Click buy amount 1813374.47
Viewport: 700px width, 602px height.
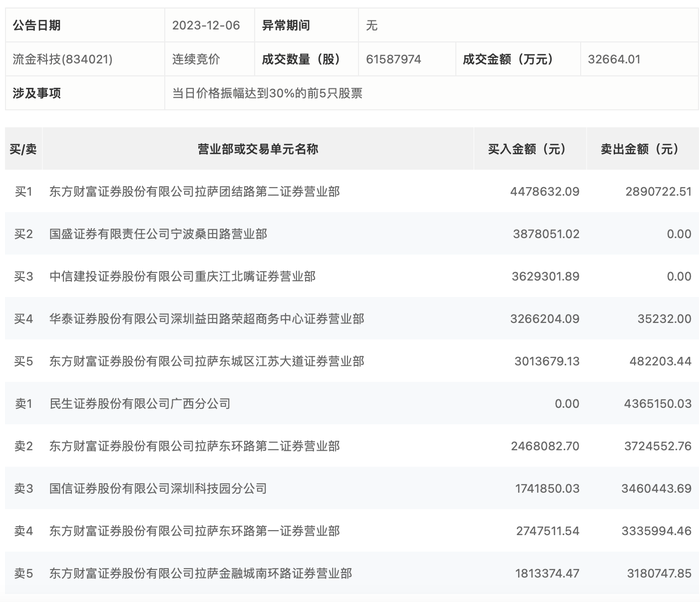pos(547,573)
